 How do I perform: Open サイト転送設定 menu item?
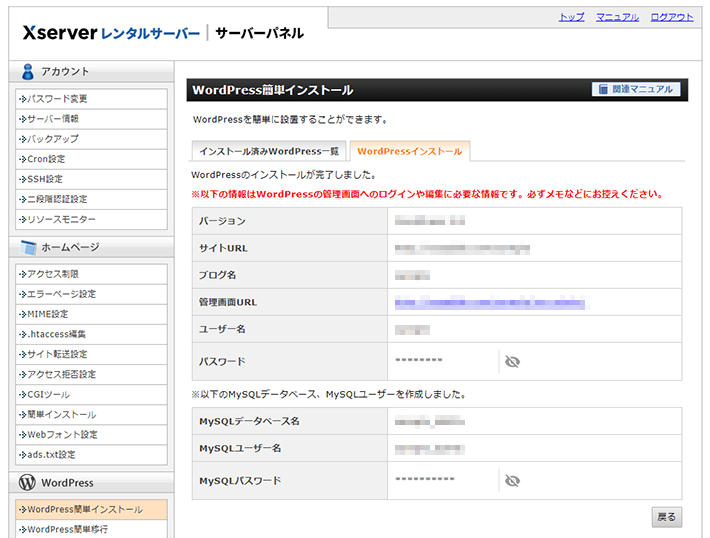(x=91, y=354)
